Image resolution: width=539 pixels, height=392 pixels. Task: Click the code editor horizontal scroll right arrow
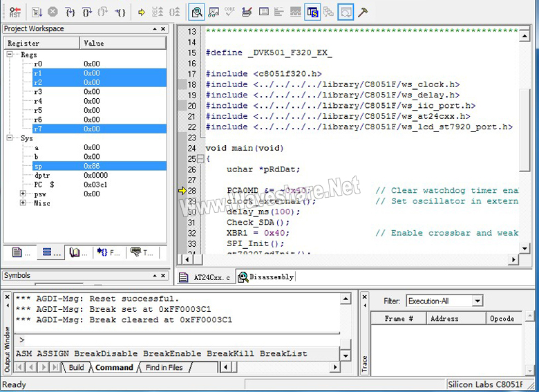click(513, 260)
